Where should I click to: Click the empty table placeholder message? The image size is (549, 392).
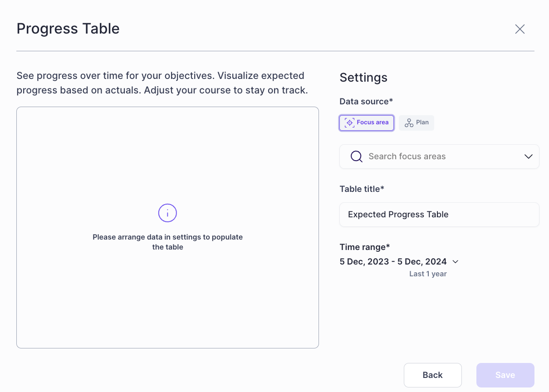coord(167,242)
